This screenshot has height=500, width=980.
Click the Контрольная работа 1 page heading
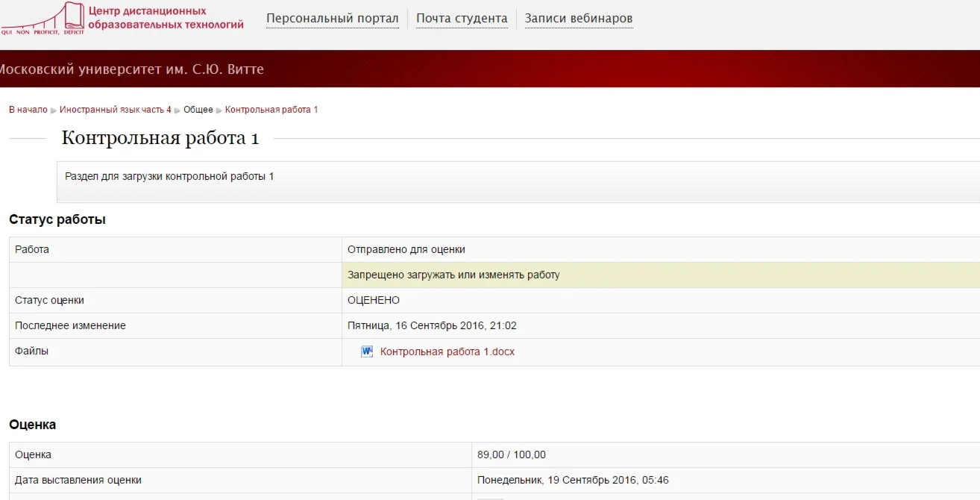[x=160, y=138]
